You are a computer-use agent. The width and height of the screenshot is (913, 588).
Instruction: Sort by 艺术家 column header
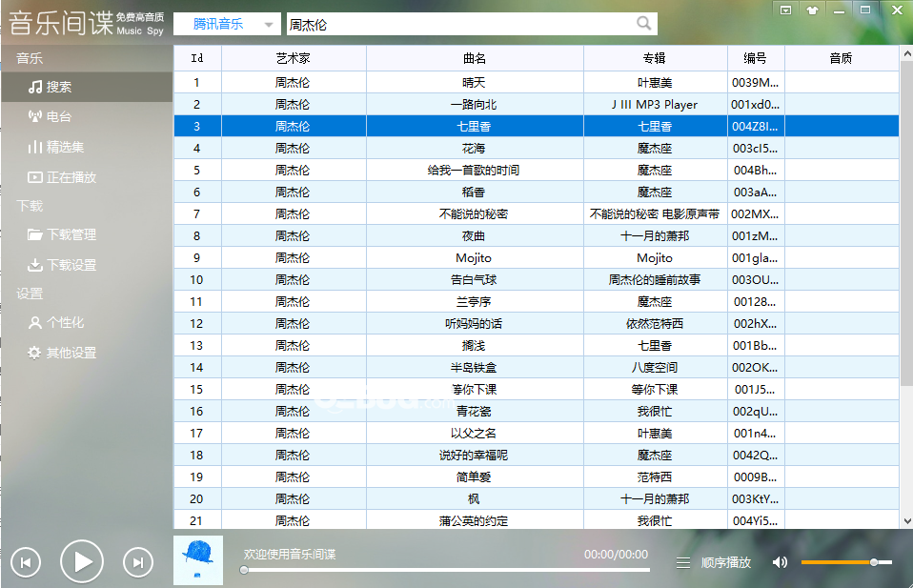coord(294,58)
